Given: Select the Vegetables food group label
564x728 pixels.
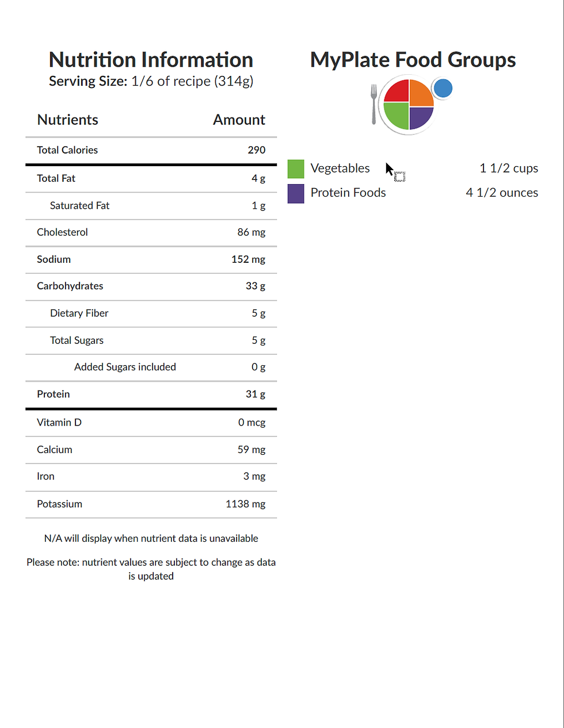Looking at the screenshot, I should [x=340, y=168].
